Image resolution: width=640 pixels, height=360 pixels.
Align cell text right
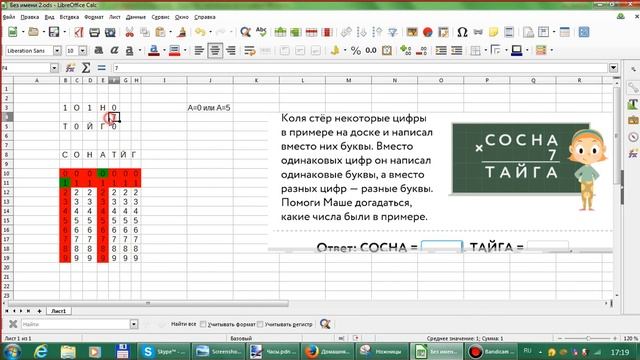point(231,50)
